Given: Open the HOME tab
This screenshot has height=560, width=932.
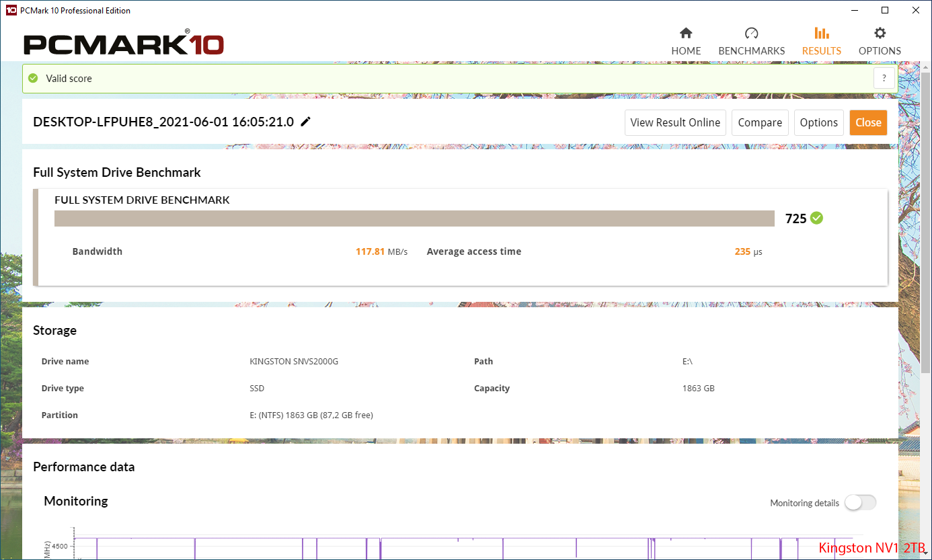Looking at the screenshot, I should pos(686,41).
